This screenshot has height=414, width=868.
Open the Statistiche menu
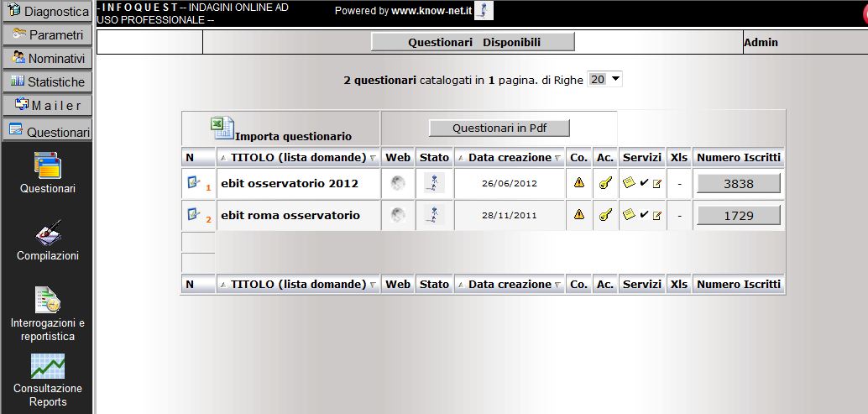(x=47, y=82)
